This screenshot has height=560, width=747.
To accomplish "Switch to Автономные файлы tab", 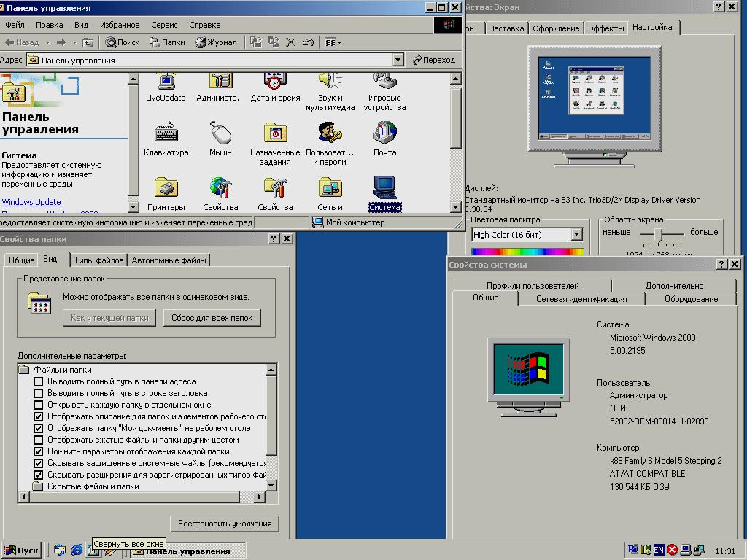I will point(169,260).
